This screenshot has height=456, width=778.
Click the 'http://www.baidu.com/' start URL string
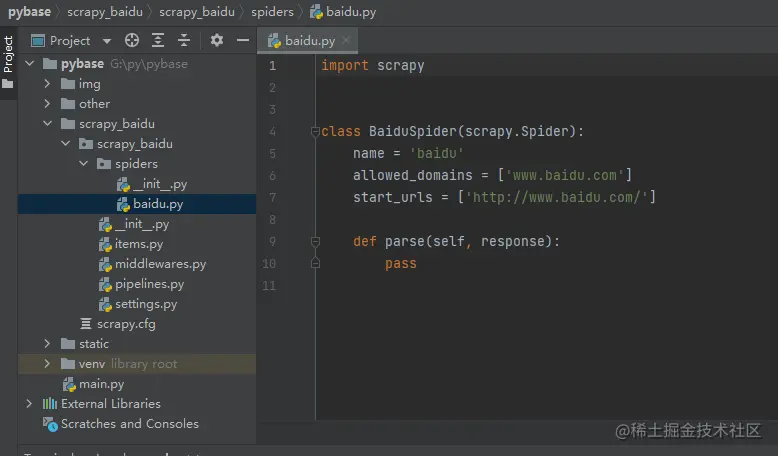tap(556, 197)
